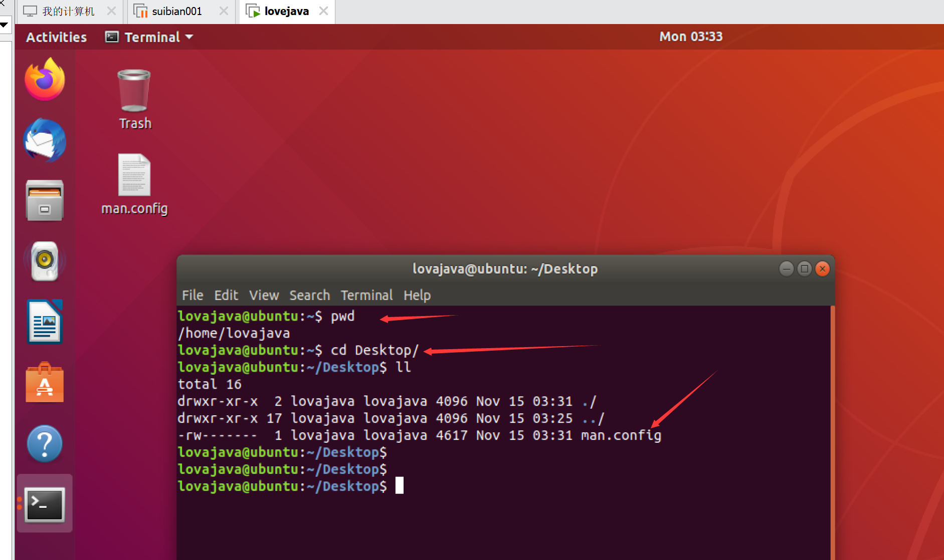Open the Terminal menu in the menu bar
The height and width of the screenshot is (560, 944).
[367, 296]
